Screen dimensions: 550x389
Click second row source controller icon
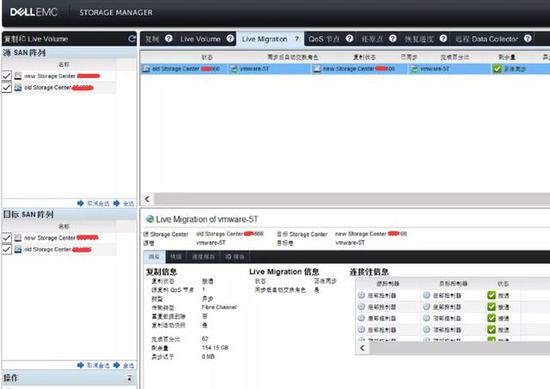361,307
